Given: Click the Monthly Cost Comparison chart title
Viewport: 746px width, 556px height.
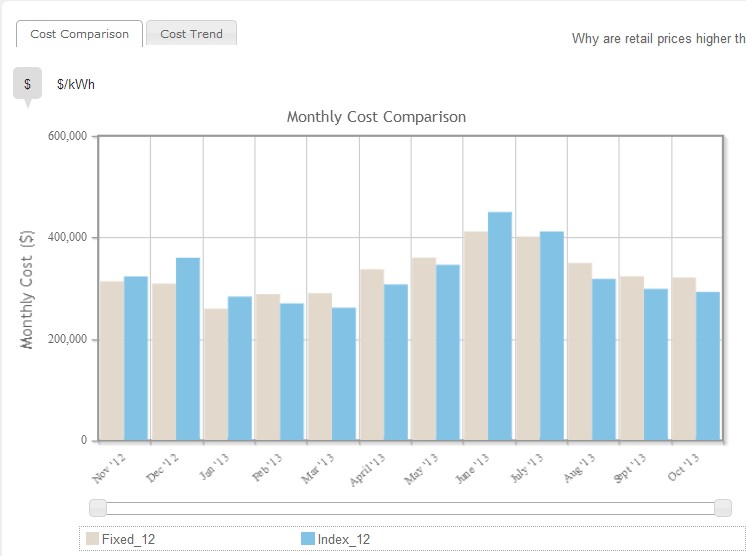Looking at the screenshot, I should [376, 117].
